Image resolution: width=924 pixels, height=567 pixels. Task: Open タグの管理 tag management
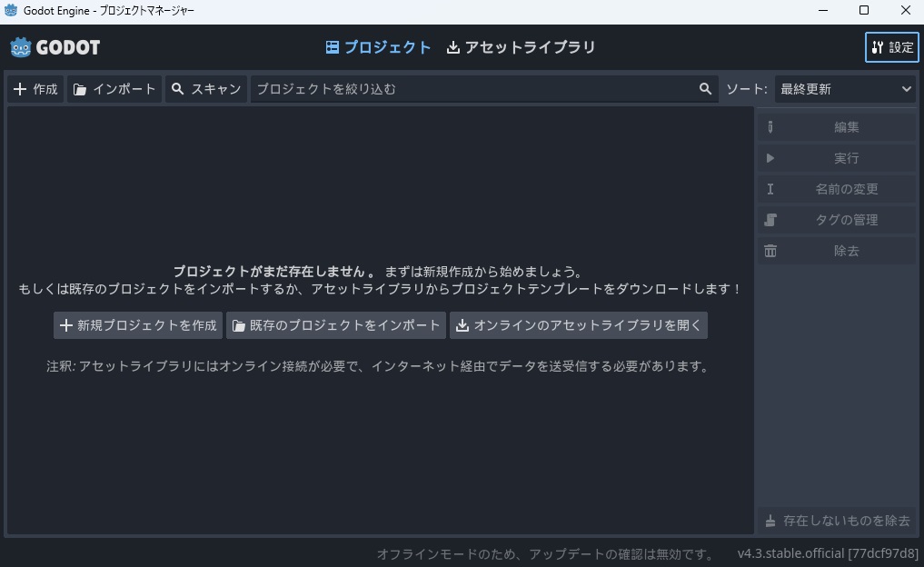click(837, 220)
